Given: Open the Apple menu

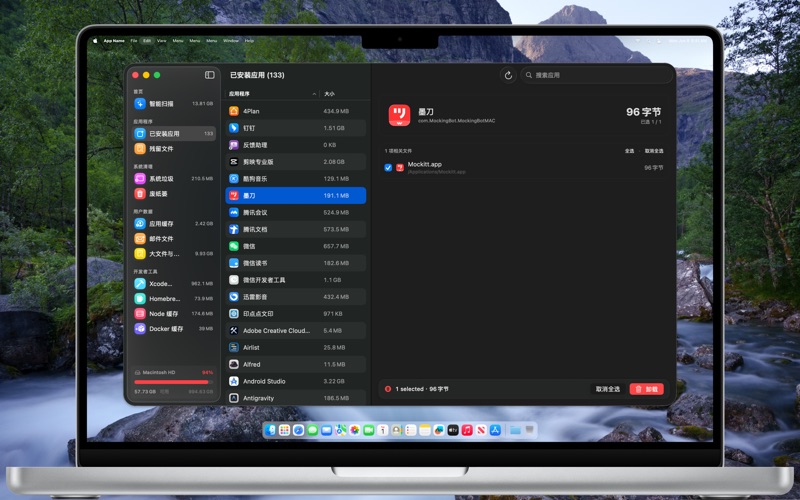Looking at the screenshot, I should 95,41.
